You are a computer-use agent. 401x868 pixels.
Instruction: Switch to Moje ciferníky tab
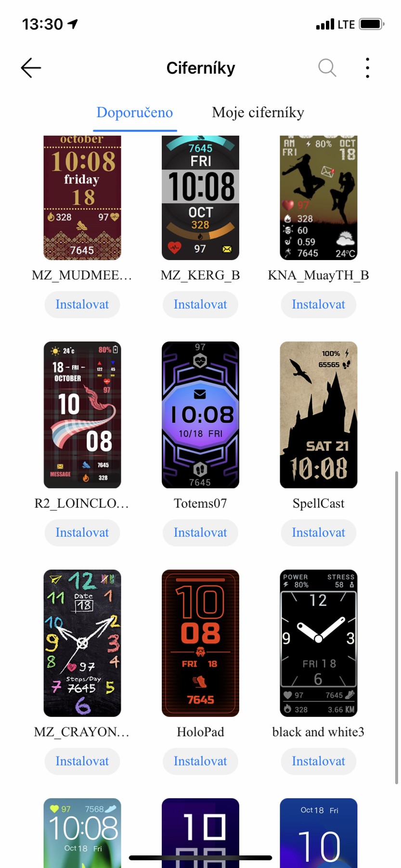[258, 112]
